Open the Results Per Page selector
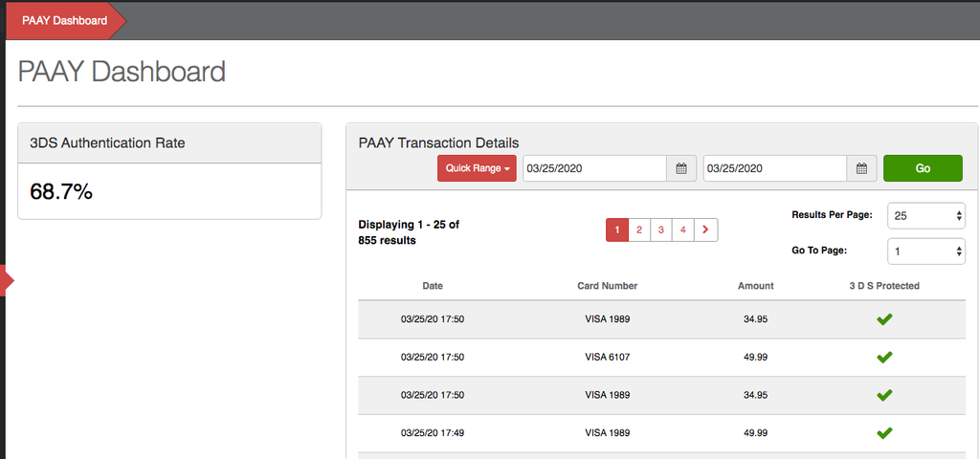This screenshot has width=980, height=459. [x=926, y=216]
